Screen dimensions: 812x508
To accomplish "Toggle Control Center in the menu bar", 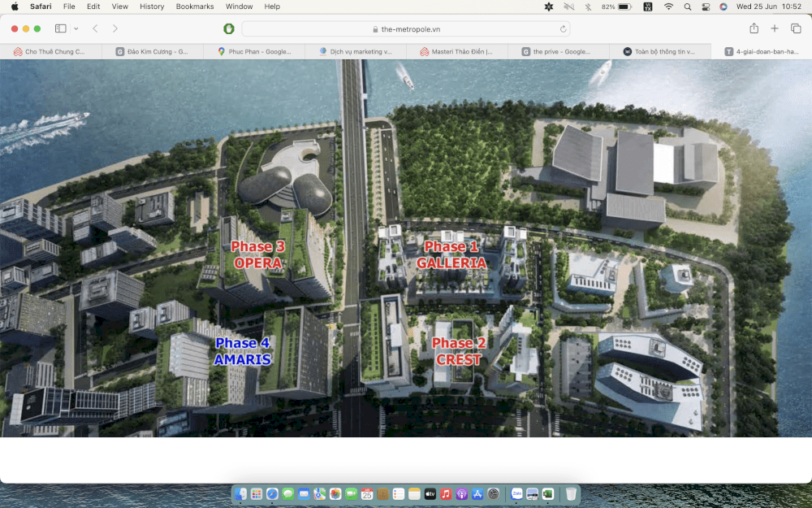I will [x=706, y=7].
